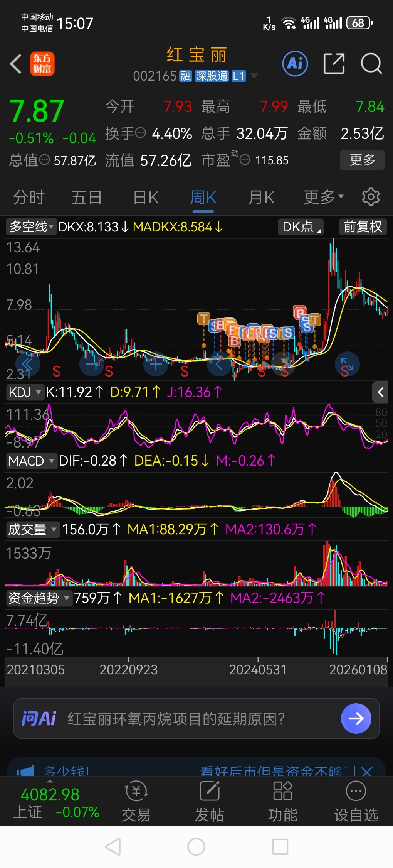Tap the 总手 32.04万 value
Viewport: 393px width, 868px height.
pyautogui.click(x=244, y=133)
